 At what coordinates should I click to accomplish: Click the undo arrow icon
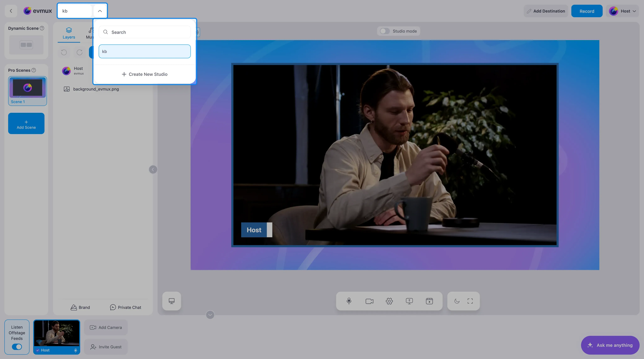[64, 52]
